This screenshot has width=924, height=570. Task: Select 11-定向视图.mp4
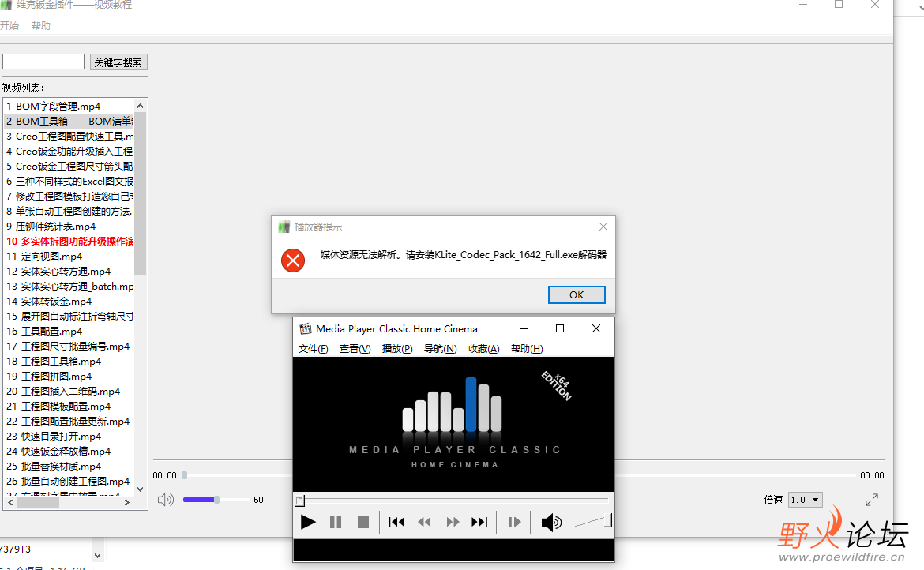[69, 256]
